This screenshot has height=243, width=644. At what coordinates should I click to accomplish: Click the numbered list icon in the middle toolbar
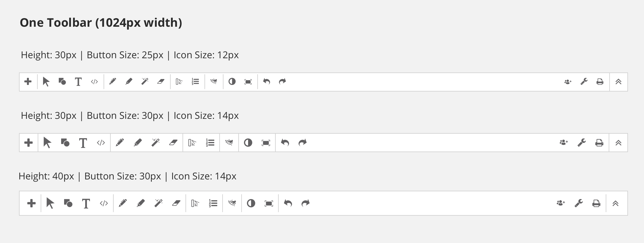210,143
